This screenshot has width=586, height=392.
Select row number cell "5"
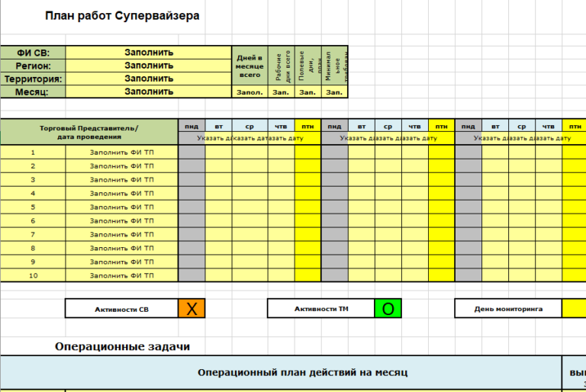[x=33, y=207]
